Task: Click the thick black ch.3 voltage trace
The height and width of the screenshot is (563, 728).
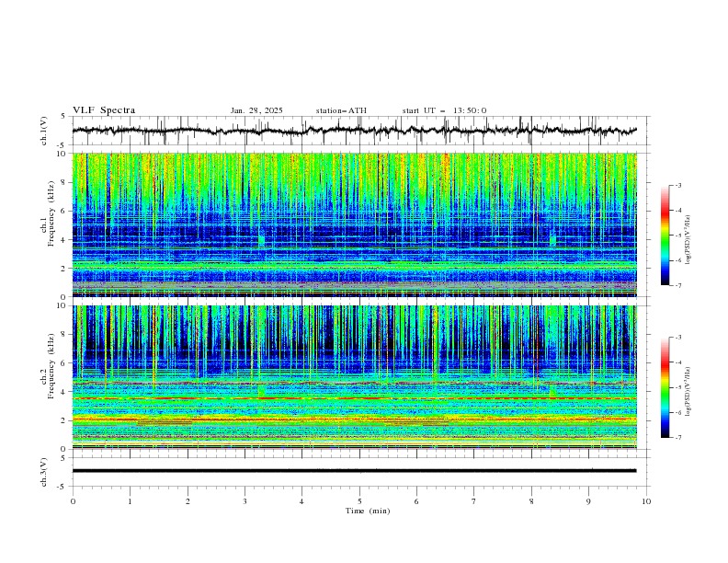Action: click(354, 471)
